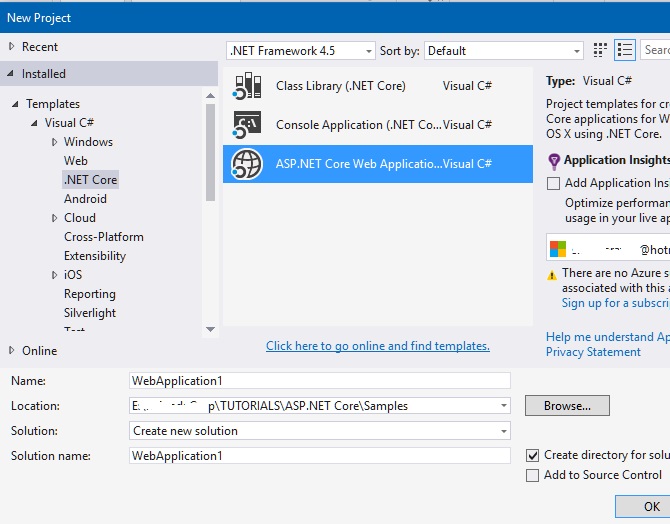Screen dimensions: 670x524
Task: Click the template tree scrollbar thumb
Action: point(210,153)
